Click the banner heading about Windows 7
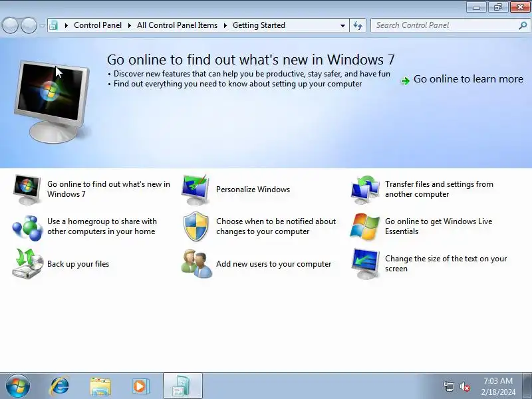Image resolution: width=532 pixels, height=399 pixels. pyautogui.click(x=251, y=60)
